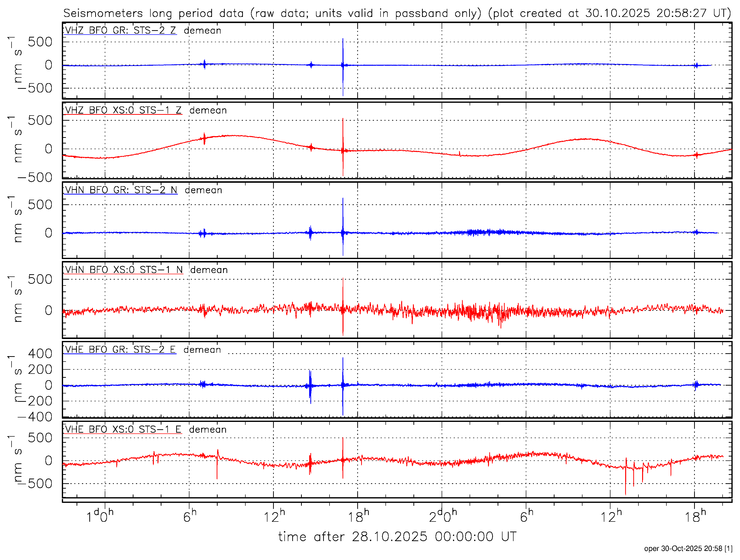Click the 400 y-axis label of the VHE STS-2 E panel
The width and height of the screenshot is (740, 560).
coord(40,354)
